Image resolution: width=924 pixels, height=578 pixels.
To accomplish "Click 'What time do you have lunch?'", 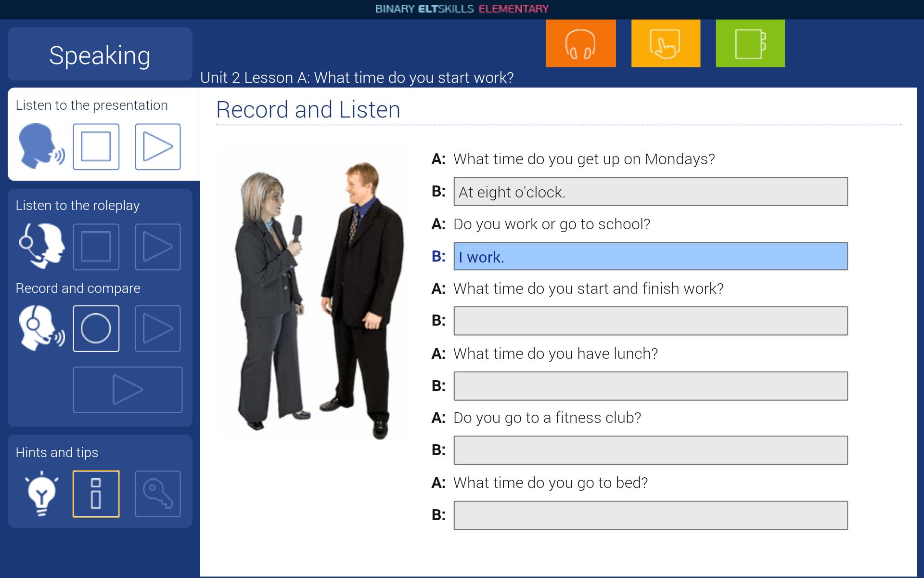I will (x=556, y=354).
